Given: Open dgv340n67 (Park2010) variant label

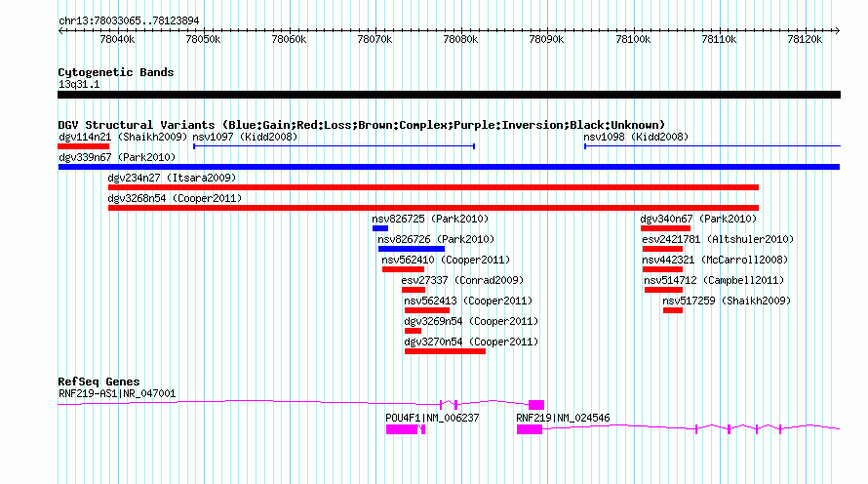Looking at the screenshot, I should pos(698,219).
